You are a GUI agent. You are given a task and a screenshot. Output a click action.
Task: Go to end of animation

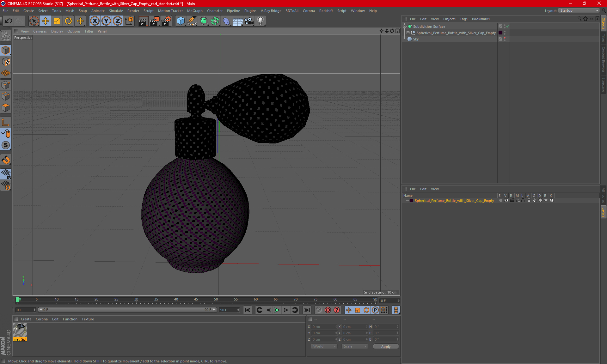pyautogui.click(x=307, y=310)
